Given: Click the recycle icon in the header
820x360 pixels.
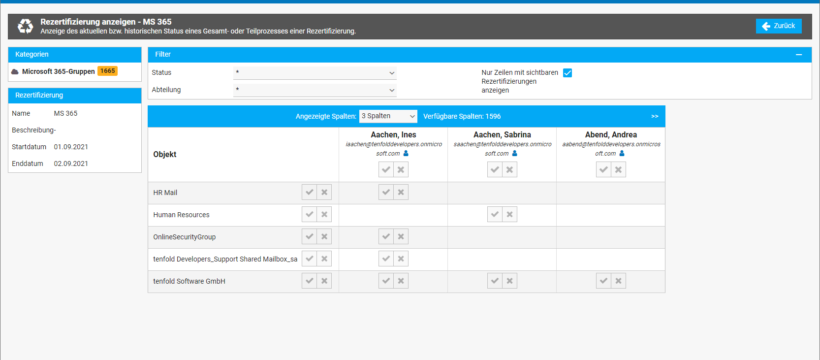Looking at the screenshot, I should [x=25, y=26].
